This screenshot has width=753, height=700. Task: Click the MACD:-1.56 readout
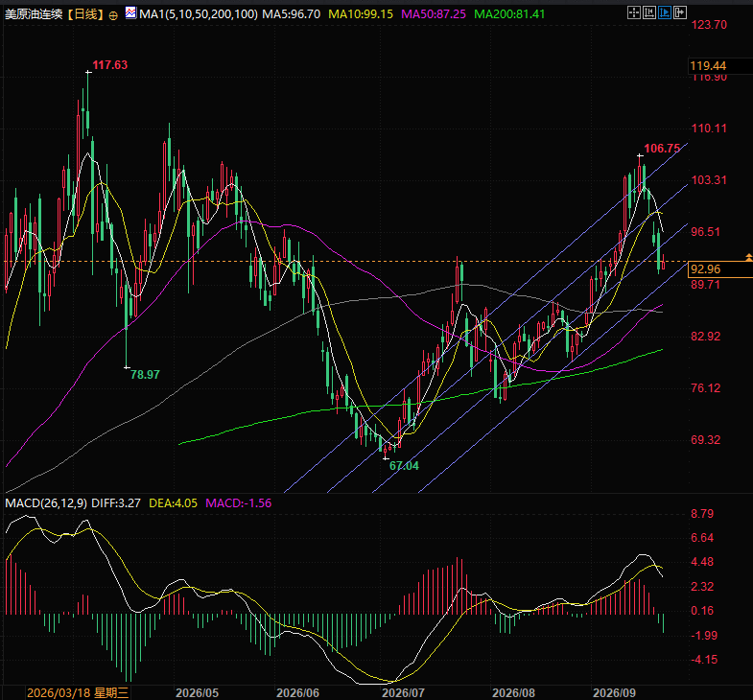(239, 503)
